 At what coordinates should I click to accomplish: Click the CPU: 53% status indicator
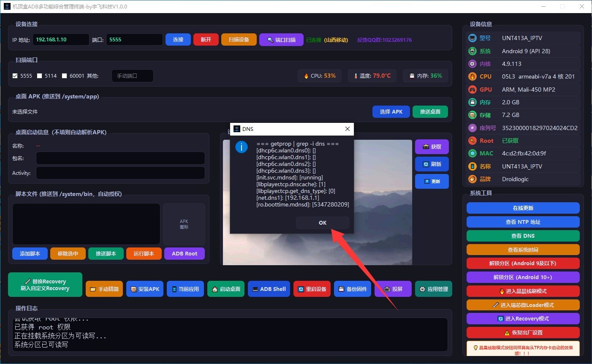coord(320,76)
